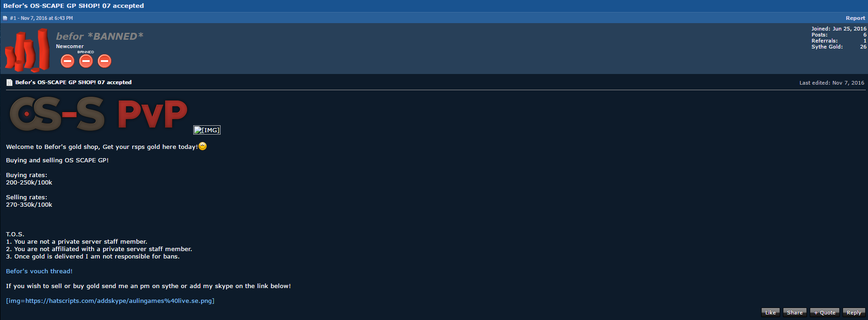The image size is (868, 320).
Task: Click the '200-250k/100k' buying rate
Action: click(x=29, y=183)
